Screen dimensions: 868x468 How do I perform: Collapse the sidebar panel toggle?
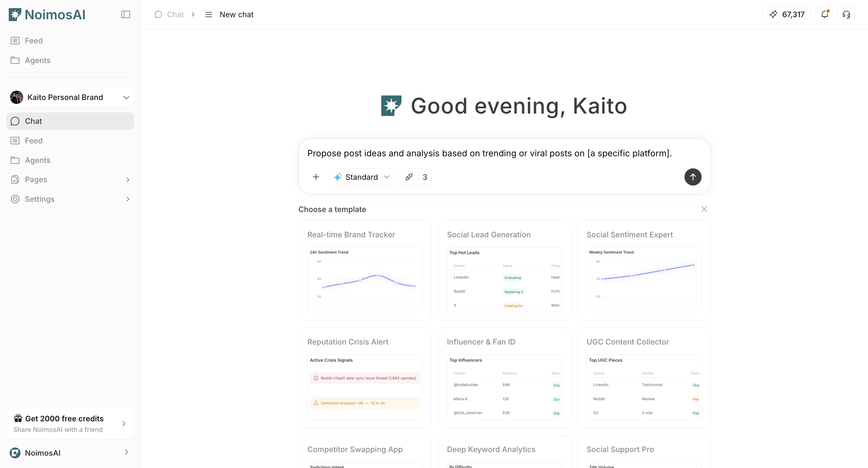(x=125, y=14)
